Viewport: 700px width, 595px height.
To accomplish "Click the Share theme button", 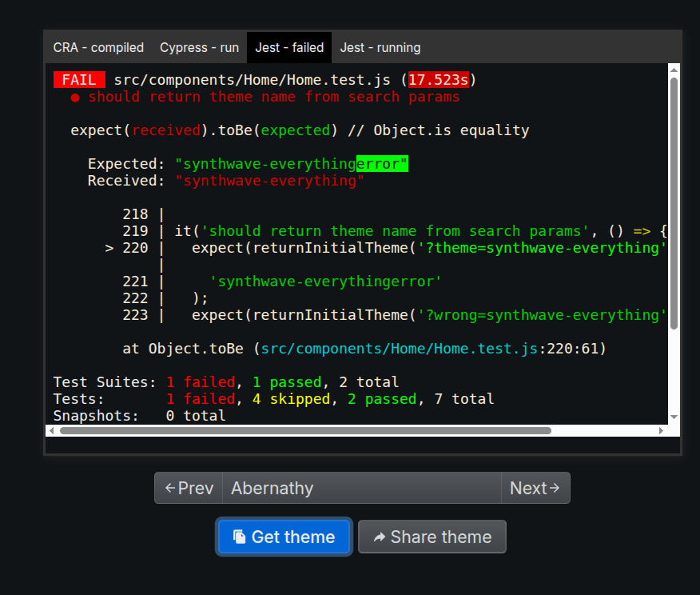I will pos(432,537).
